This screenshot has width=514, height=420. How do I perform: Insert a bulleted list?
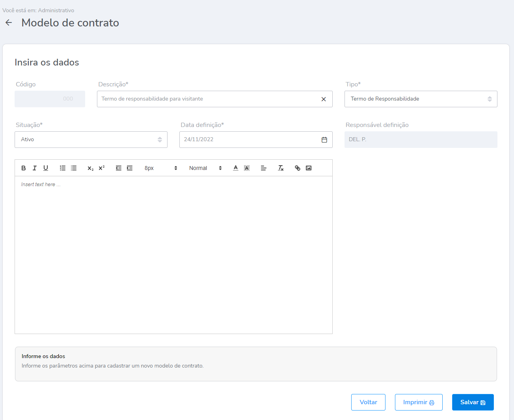pos(74,168)
